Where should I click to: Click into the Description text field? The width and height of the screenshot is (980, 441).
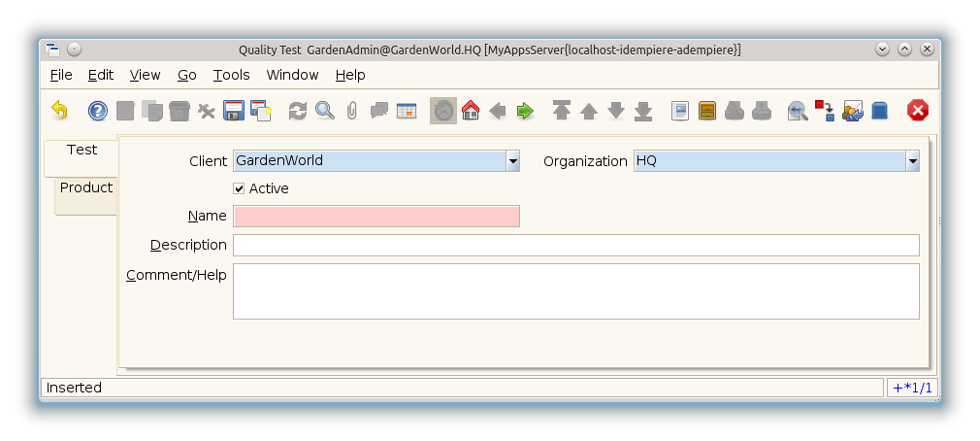[575, 245]
